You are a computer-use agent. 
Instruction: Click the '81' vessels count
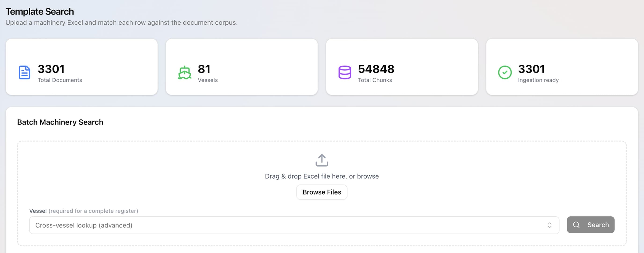coord(204,69)
